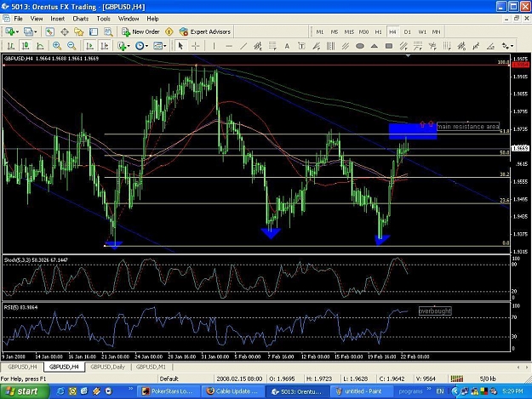Open the Window menu
The height and width of the screenshot is (399, 532).
(x=129, y=19)
